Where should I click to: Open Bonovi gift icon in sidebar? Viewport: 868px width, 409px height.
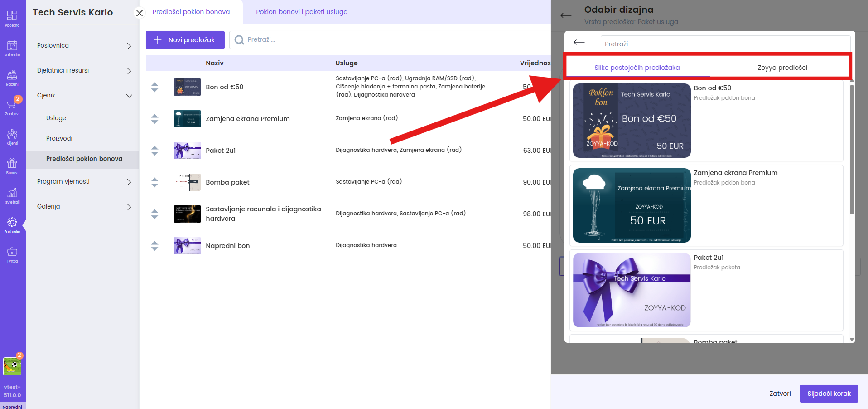12,166
